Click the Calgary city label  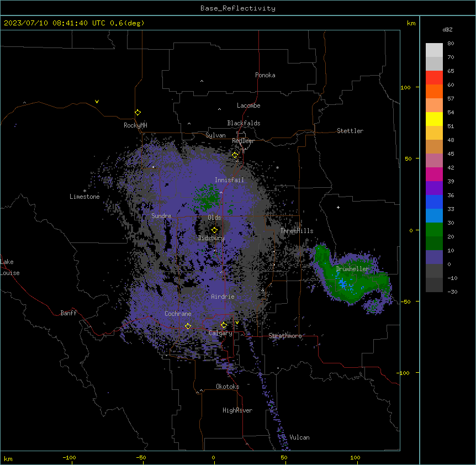click(x=220, y=333)
